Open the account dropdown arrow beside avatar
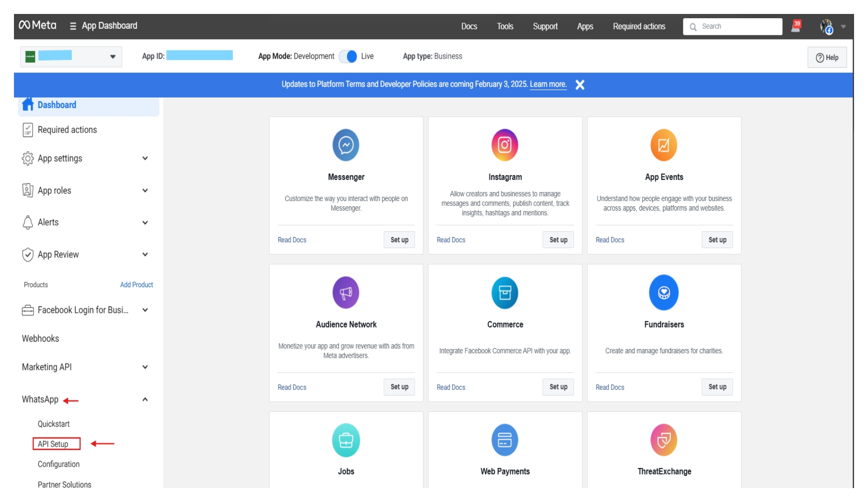Viewport: 868px width, 502px height. (843, 27)
